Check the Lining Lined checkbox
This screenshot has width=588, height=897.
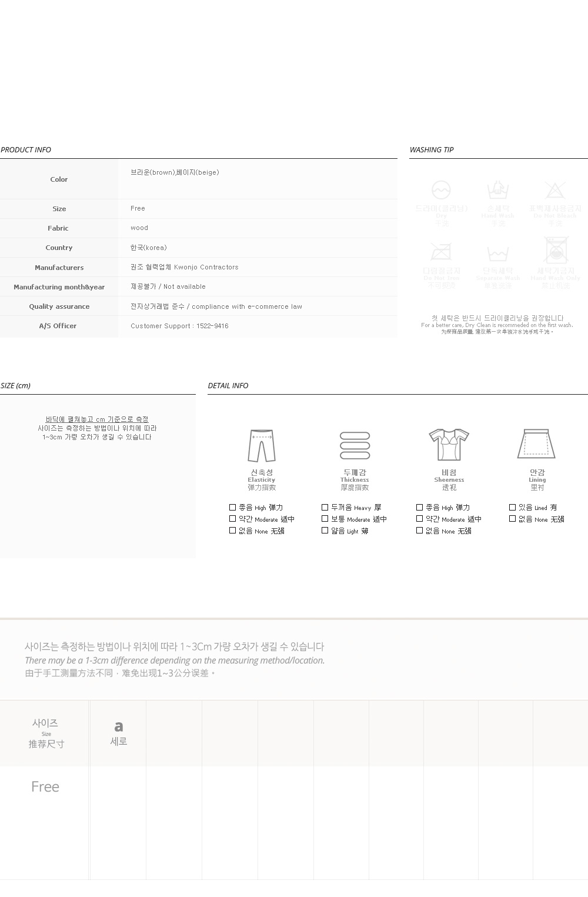point(512,507)
